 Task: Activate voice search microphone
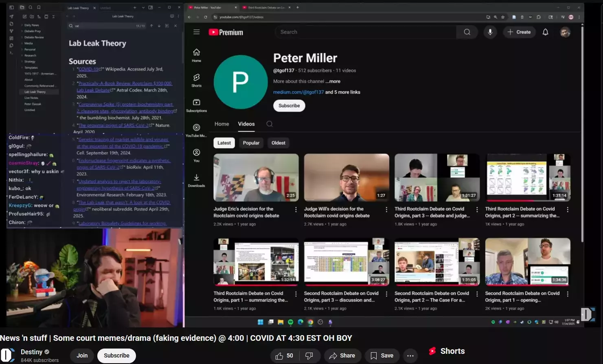coord(490,32)
